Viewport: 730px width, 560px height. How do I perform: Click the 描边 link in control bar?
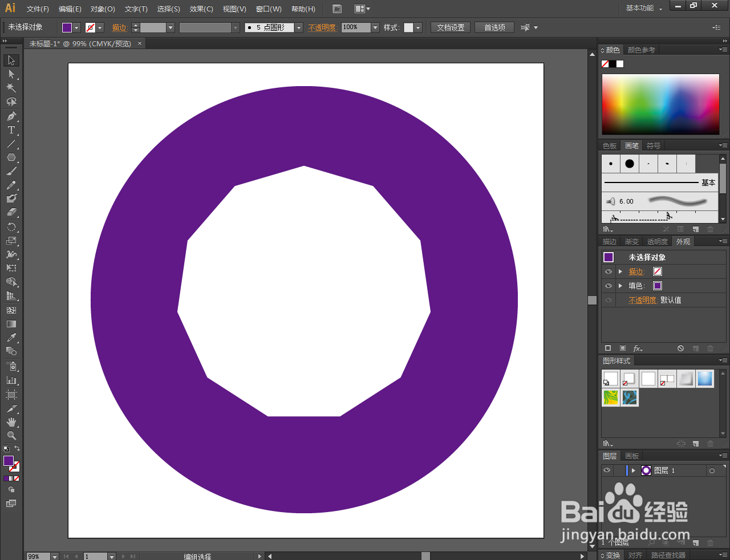pos(119,27)
